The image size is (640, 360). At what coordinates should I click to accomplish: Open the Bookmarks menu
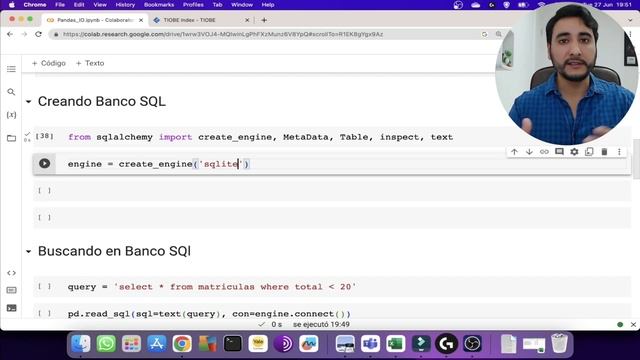pyautogui.click(x=159, y=5)
